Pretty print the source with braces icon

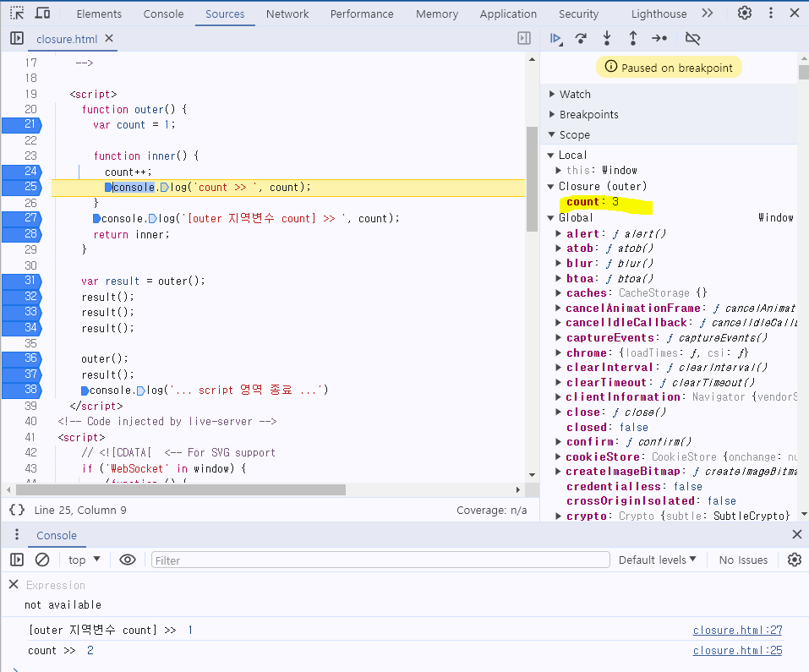click(17, 510)
